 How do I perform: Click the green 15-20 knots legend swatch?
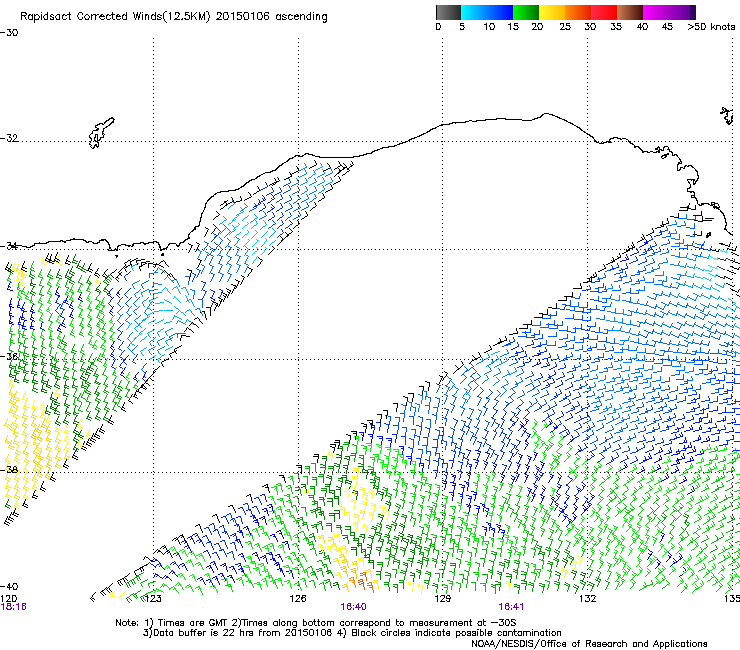[526, 12]
